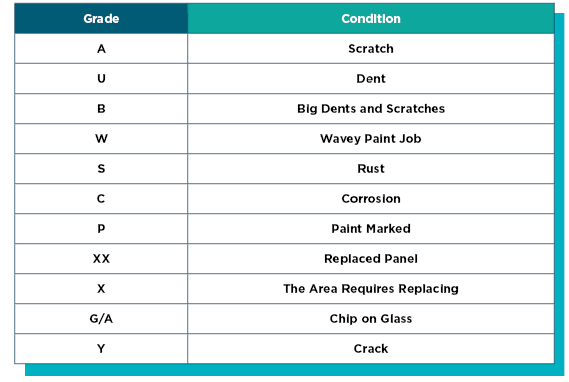Screen dimensions: 569x382
Task: Select the Crack condition cell
Action: tap(371, 349)
